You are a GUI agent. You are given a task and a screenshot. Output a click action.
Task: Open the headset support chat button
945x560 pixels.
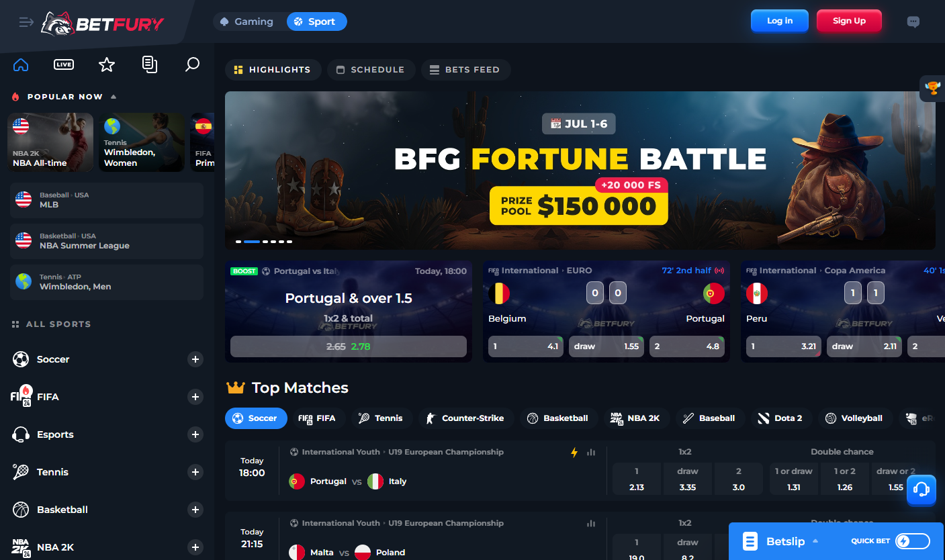click(921, 489)
